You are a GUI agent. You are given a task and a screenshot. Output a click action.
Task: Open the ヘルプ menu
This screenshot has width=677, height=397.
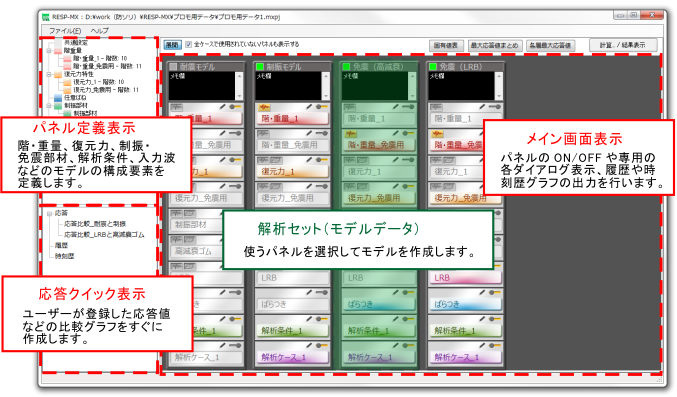(99, 31)
